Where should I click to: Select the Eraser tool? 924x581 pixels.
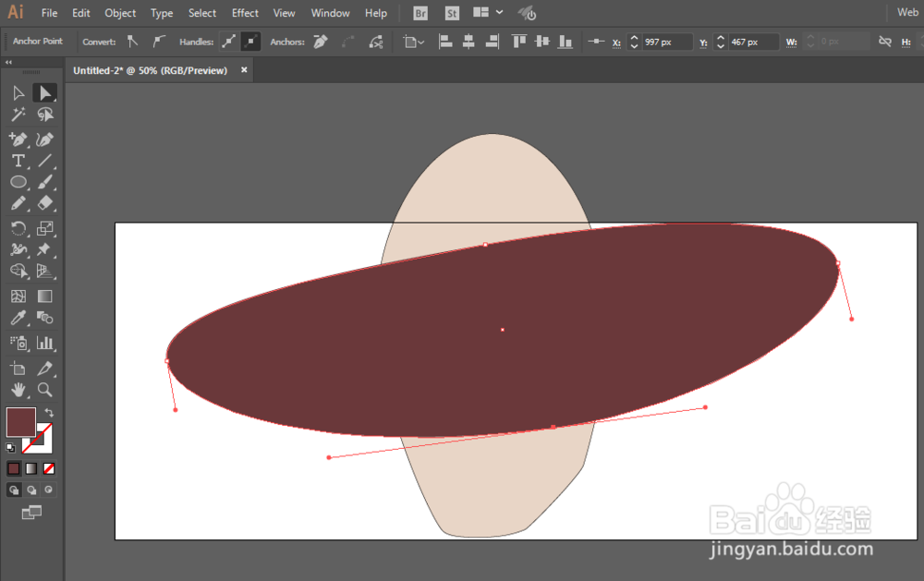tap(44, 203)
